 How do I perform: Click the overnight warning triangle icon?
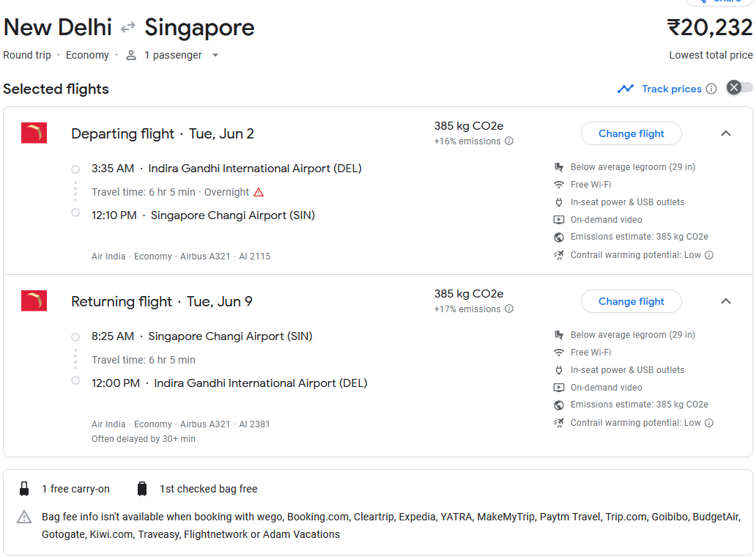[259, 192]
